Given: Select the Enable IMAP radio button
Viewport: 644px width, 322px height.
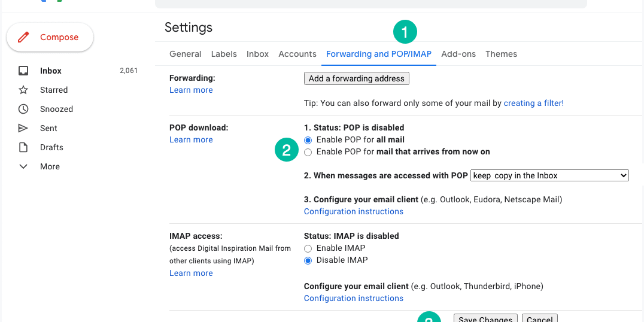Looking at the screenshot, I should [x=308, y=248].
